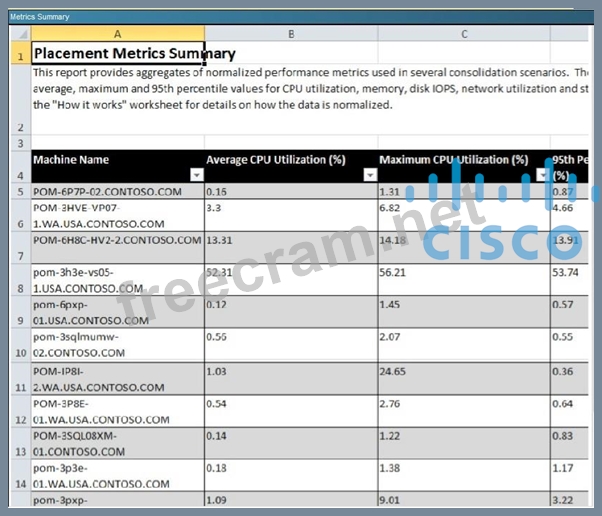Expand the Maximum CPU Utilization filter arrow
The width and height of the screenshot is (602, 516).
[540, 175]
